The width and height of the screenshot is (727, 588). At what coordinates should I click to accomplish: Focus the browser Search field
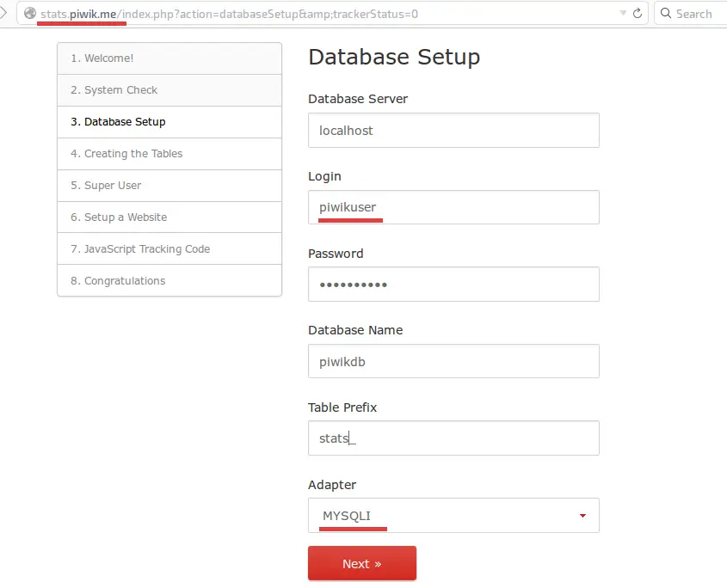(x=691, y=14)
